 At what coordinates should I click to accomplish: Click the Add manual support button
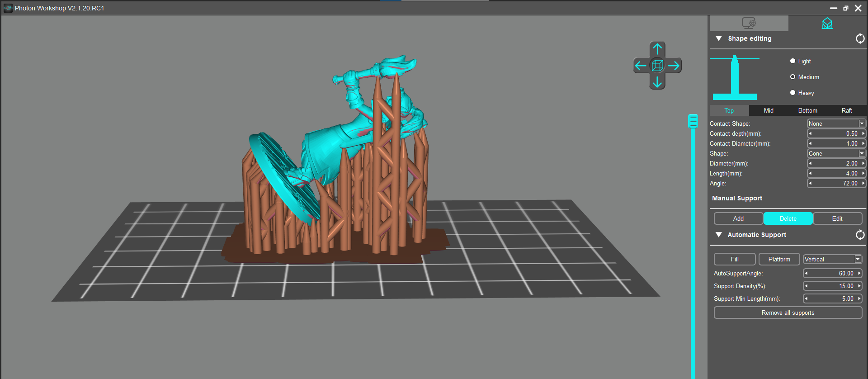(738, 218)
